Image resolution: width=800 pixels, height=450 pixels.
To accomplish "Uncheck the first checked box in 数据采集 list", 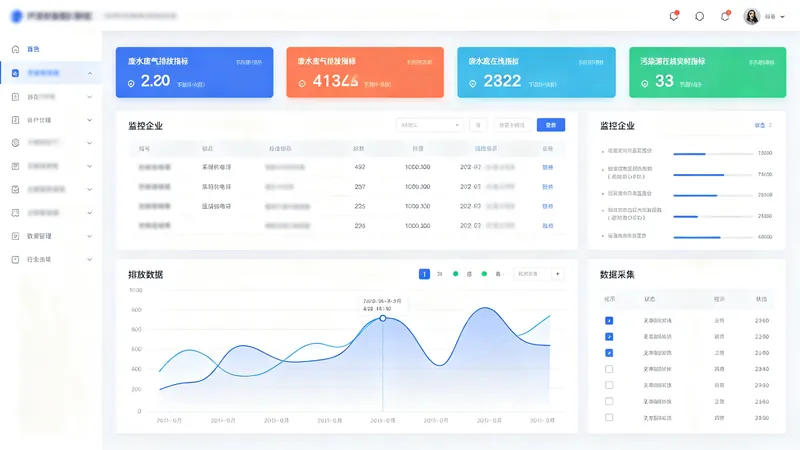I will (x=609, y=320).
